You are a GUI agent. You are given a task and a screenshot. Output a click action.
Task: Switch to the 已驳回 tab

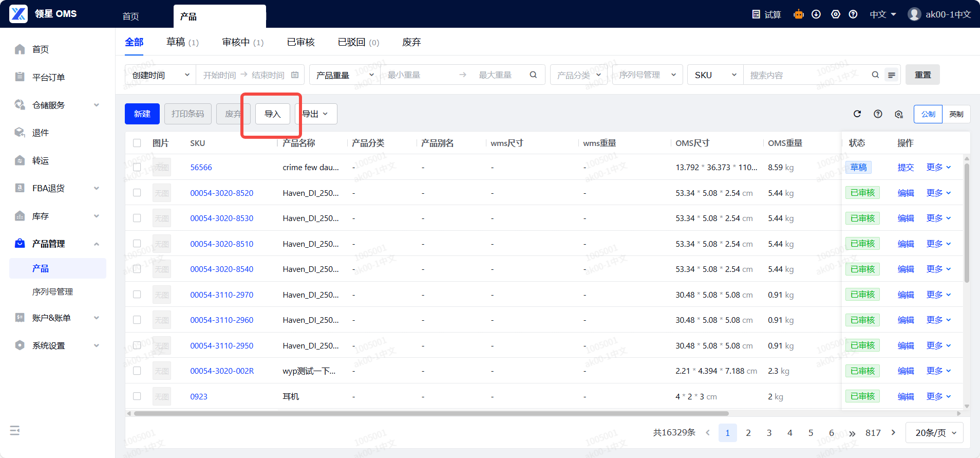pos(359,42)
